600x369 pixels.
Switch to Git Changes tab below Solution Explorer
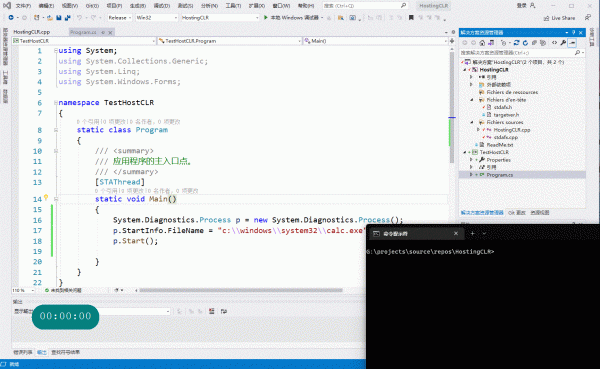click(517, 212)
